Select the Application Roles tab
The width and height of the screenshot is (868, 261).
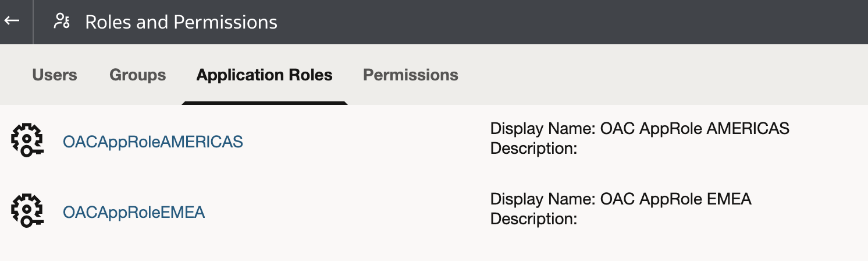(x=265, y=75)
